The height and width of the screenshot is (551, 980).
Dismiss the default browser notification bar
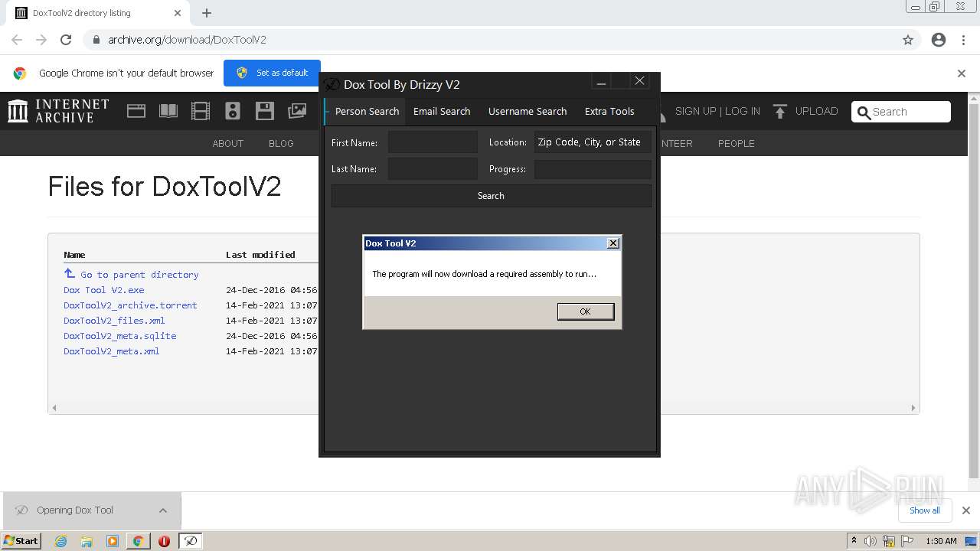[962, 73]
